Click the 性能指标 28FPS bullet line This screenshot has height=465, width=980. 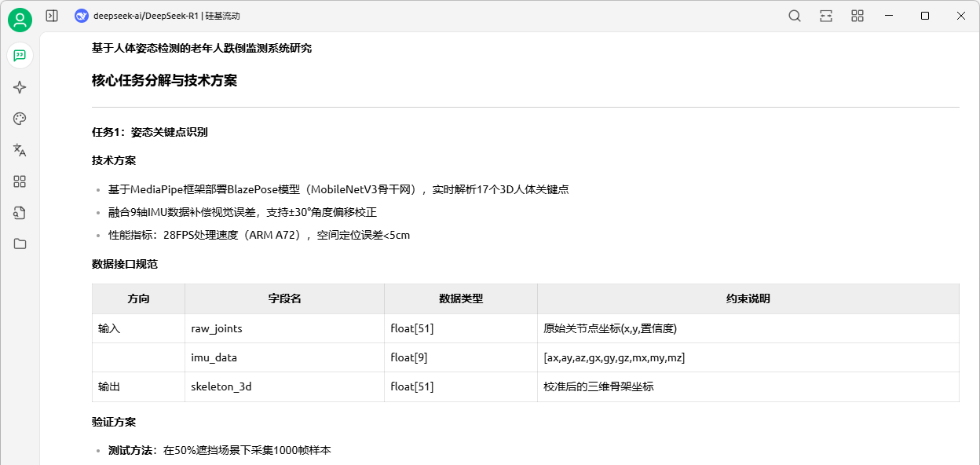[x=259, y=235]
